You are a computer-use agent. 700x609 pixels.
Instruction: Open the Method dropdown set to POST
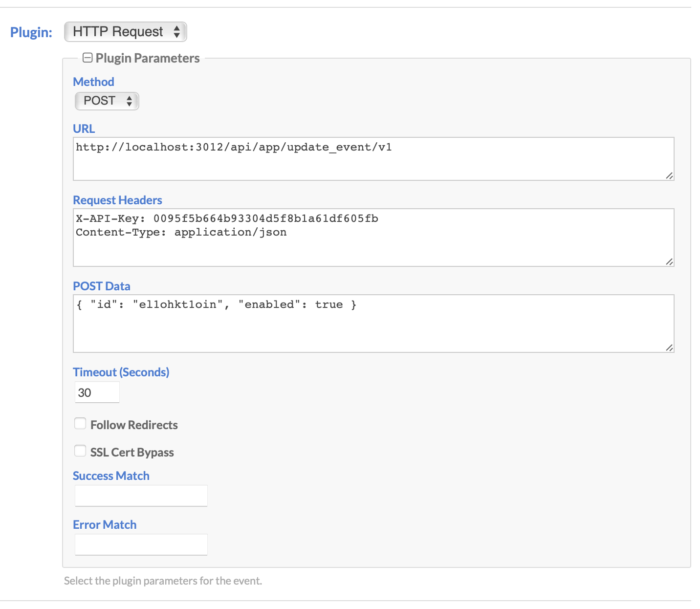point(107,101)
